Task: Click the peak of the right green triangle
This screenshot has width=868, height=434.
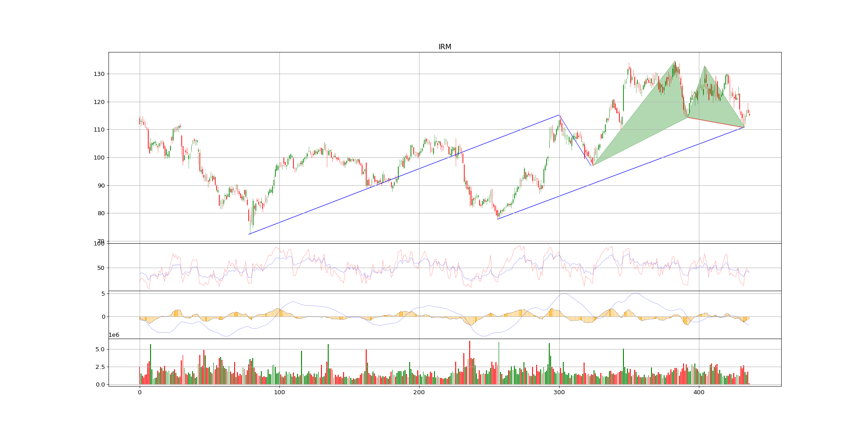Action: point(704,66)
